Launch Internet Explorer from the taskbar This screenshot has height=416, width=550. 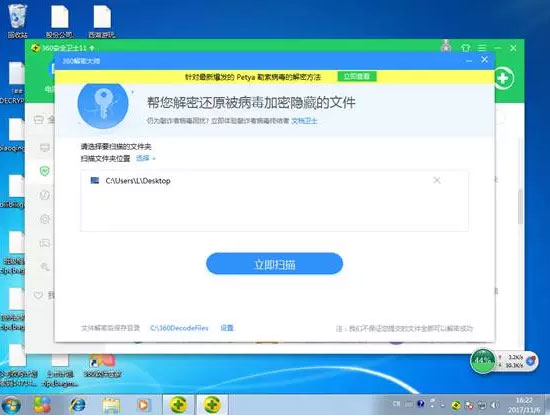pos(78,405)
